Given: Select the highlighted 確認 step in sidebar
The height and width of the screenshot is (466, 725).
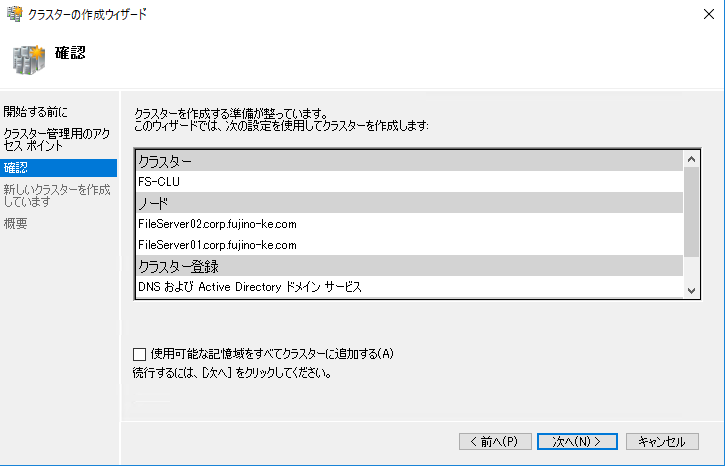Looking at the screenshot, I should [x=58, y=168].
